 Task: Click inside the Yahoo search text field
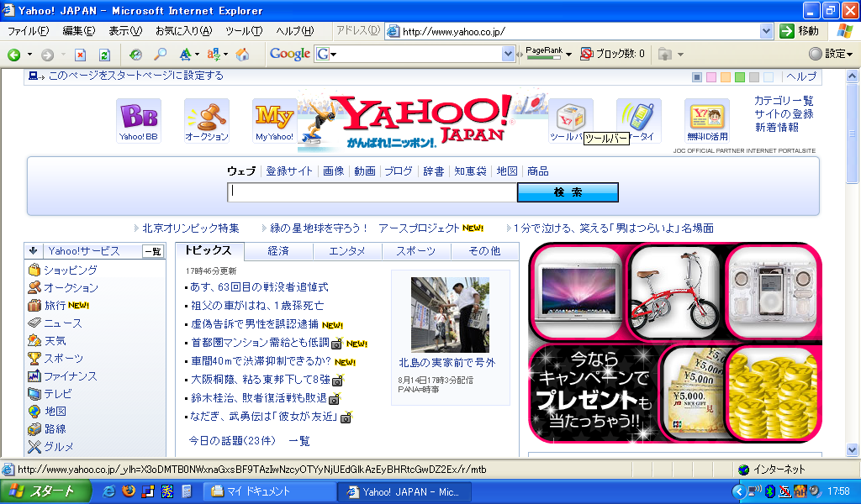click(372, 192)
